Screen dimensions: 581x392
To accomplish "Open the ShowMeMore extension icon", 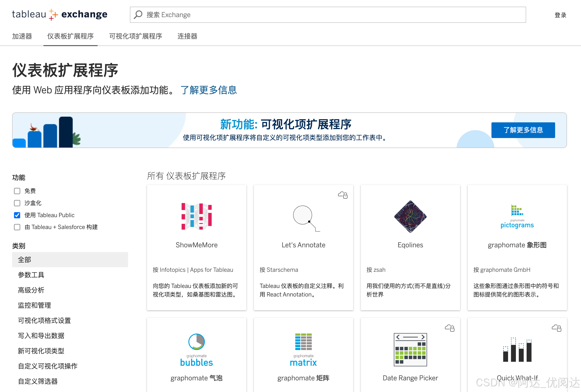I will tap(196, 216).
